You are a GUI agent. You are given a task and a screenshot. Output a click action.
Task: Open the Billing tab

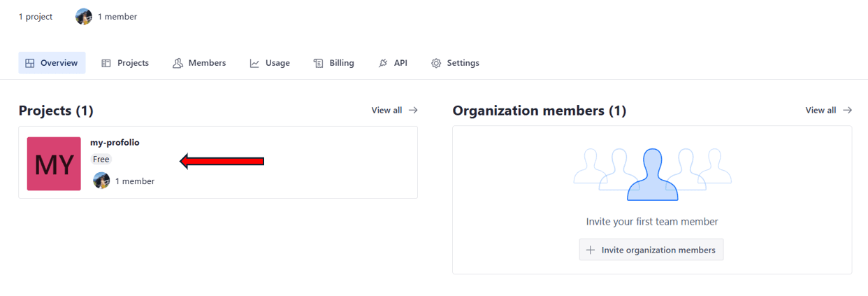tap(333, 63)
